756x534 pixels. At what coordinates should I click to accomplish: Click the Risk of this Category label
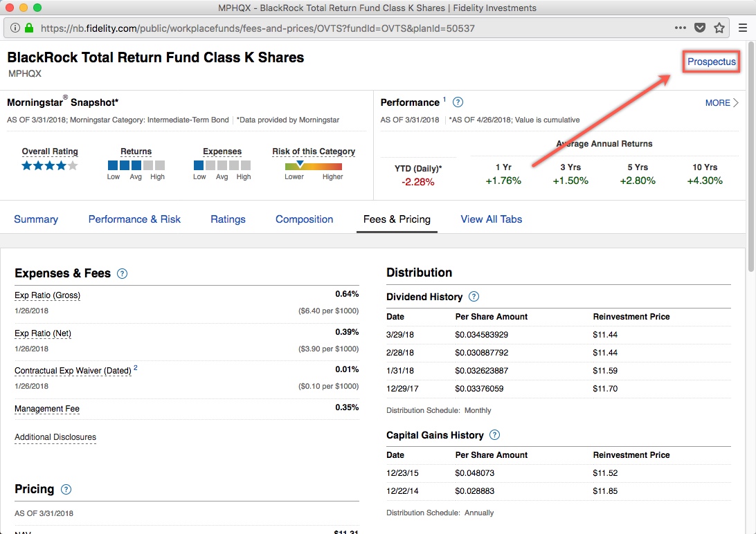(x=314, y=151)
